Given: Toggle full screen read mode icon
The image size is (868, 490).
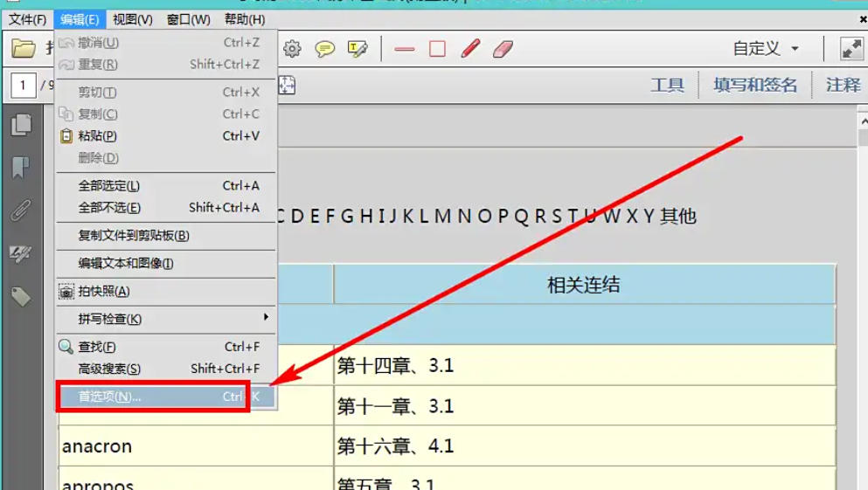Looking at the screenshot, I should point(851,49).
